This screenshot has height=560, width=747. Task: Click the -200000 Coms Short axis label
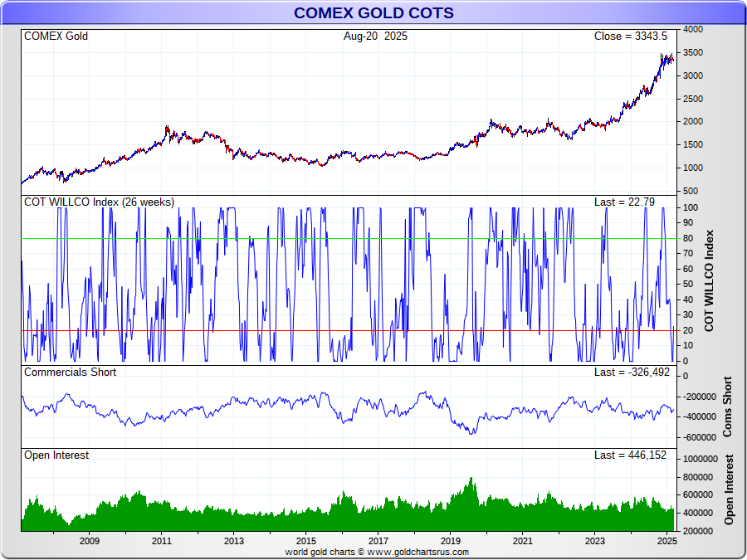coord(700,397)
